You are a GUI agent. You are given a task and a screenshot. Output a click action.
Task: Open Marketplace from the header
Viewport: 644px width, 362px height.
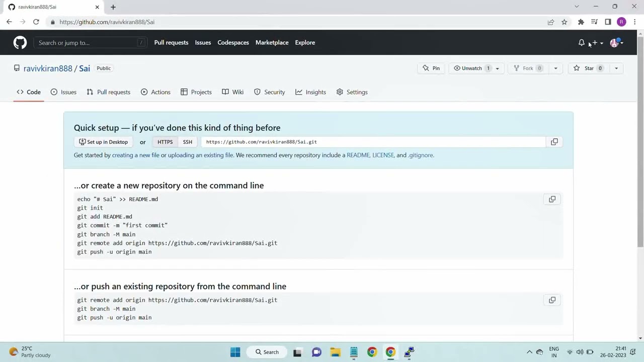[272, 43]
